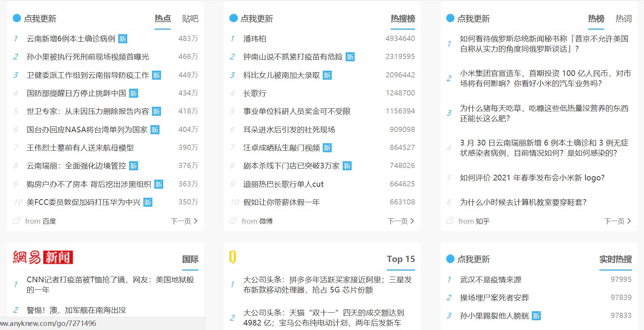The width and height of the screenshot is (644, 330).
Task: Open headline 购房户办不了房本 背后挖出涉黑组织
Action: (x=89, y=184)
